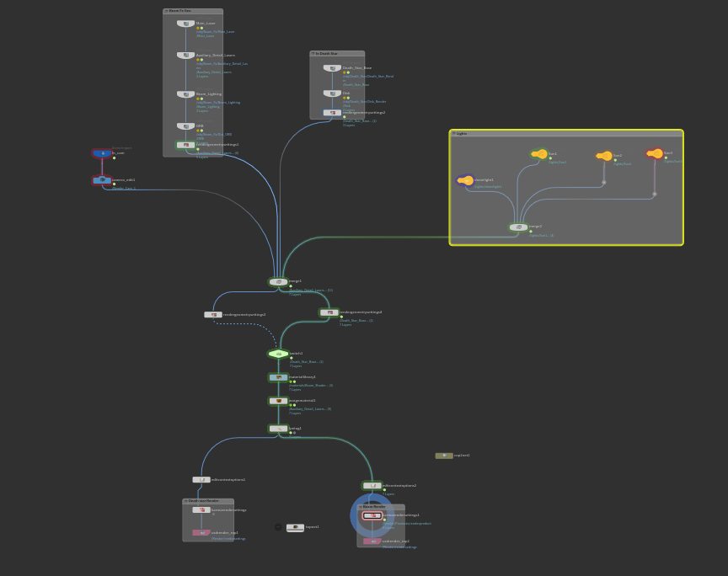Select the Sun2 light node
728x576 pixels.
(x=604, y=156)
